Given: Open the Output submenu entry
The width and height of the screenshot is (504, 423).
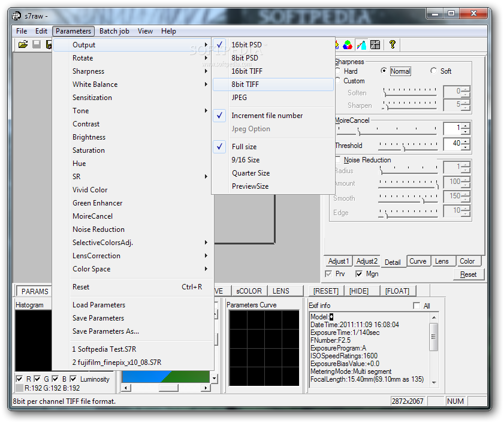Looking at the screenshot, I should pyautogui.click(x=133, y=45).
